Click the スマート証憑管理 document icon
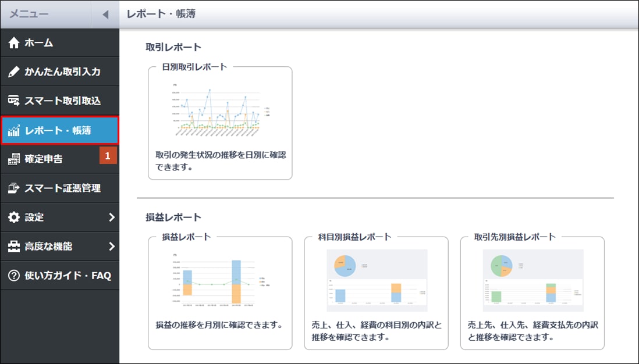639x364 pixels. (15, 188)
